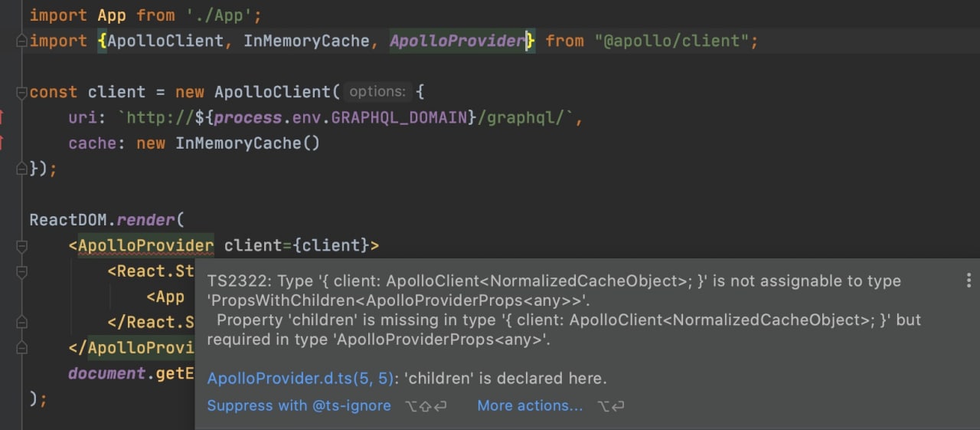Open the tooltip's three-dot options menu
This screenshot has width=980, height=430.
click(969, 281)
